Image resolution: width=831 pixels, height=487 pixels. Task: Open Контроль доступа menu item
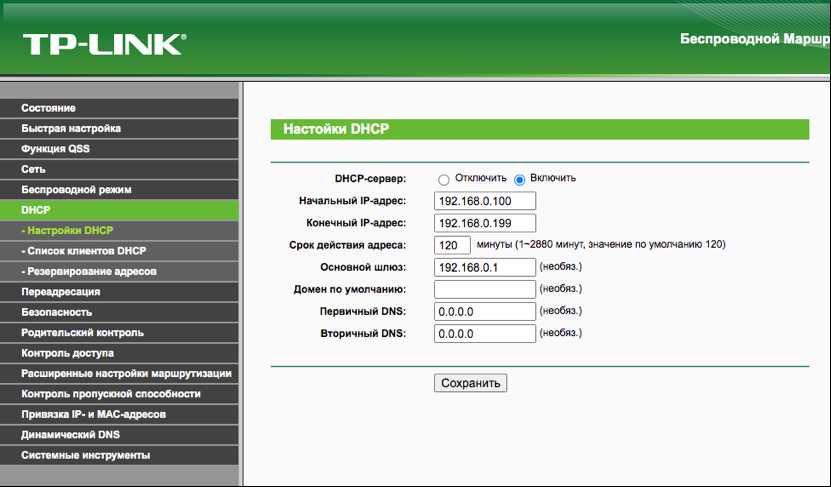119,353
